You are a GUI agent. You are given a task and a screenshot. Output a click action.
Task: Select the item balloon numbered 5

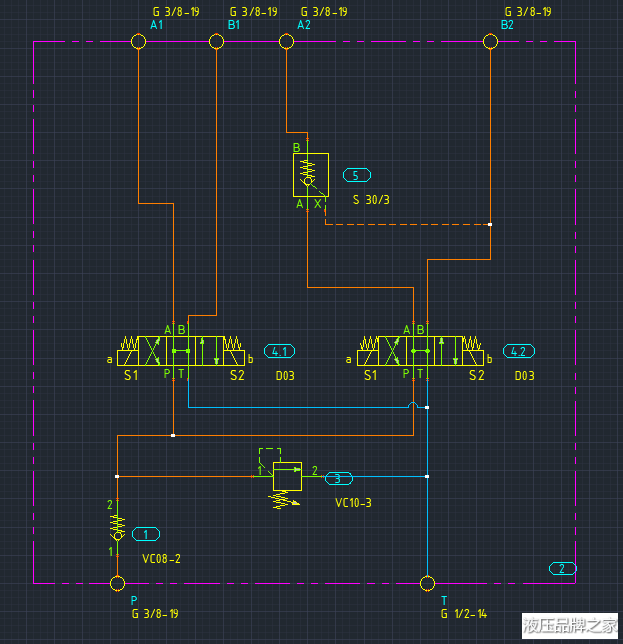tap(356, 175)
